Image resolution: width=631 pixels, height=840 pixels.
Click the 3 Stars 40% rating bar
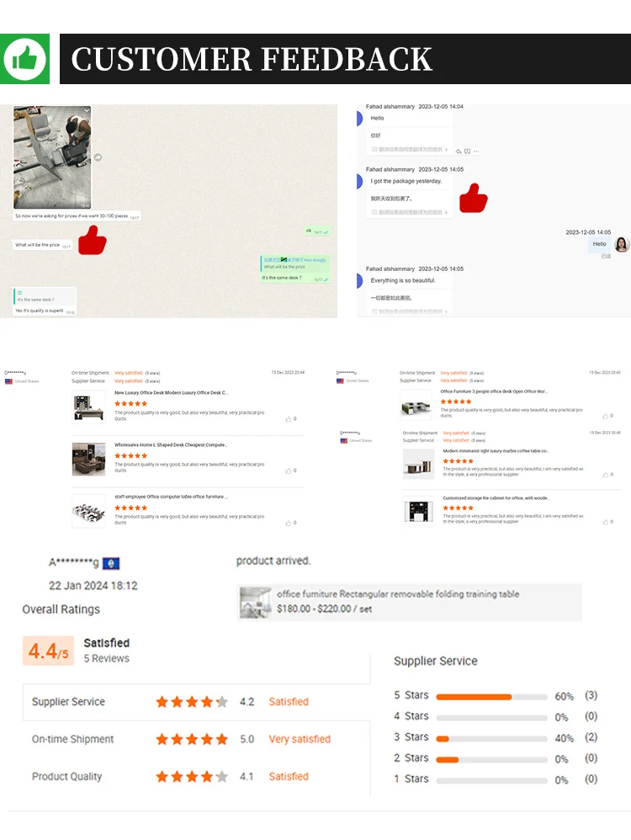coord(491,738)
